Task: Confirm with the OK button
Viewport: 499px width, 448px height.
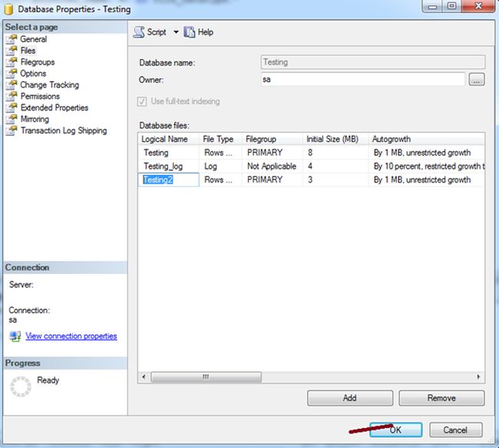Action: point(396,430)
